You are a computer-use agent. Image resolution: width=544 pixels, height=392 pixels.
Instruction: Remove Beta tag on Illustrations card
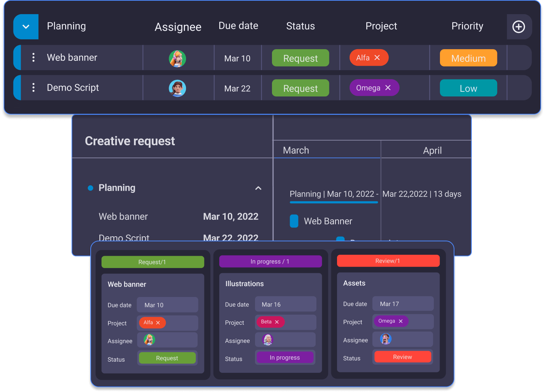click(x=277, y=322)
